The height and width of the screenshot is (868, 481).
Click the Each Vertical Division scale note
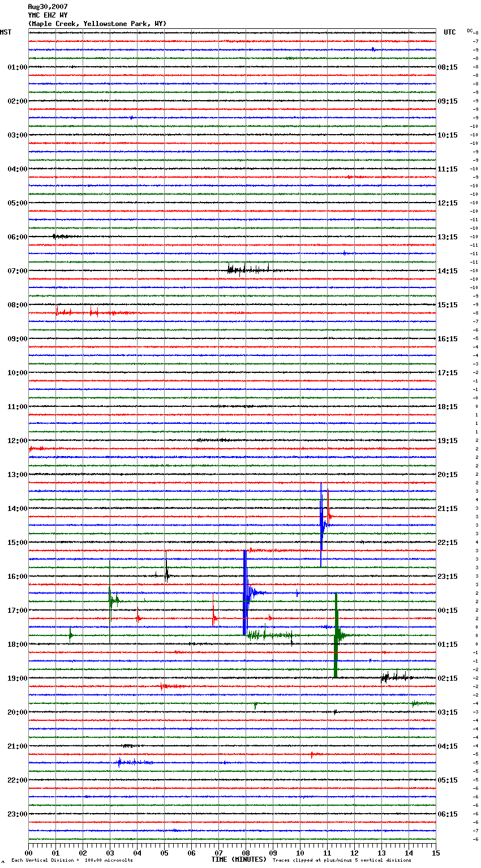coord(72,860)
